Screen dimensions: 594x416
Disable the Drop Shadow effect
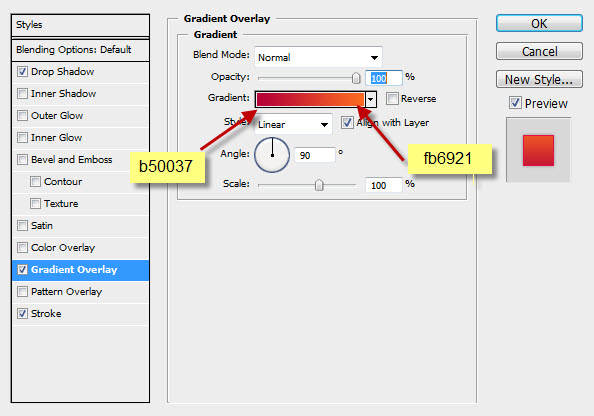tap(22, 71)
